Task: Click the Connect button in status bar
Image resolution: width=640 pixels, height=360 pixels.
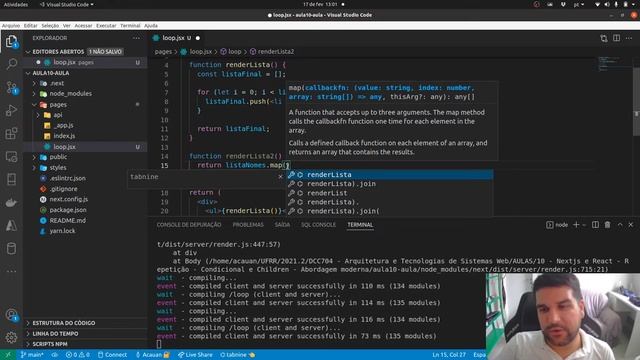Action: click(x=112, y=355)
